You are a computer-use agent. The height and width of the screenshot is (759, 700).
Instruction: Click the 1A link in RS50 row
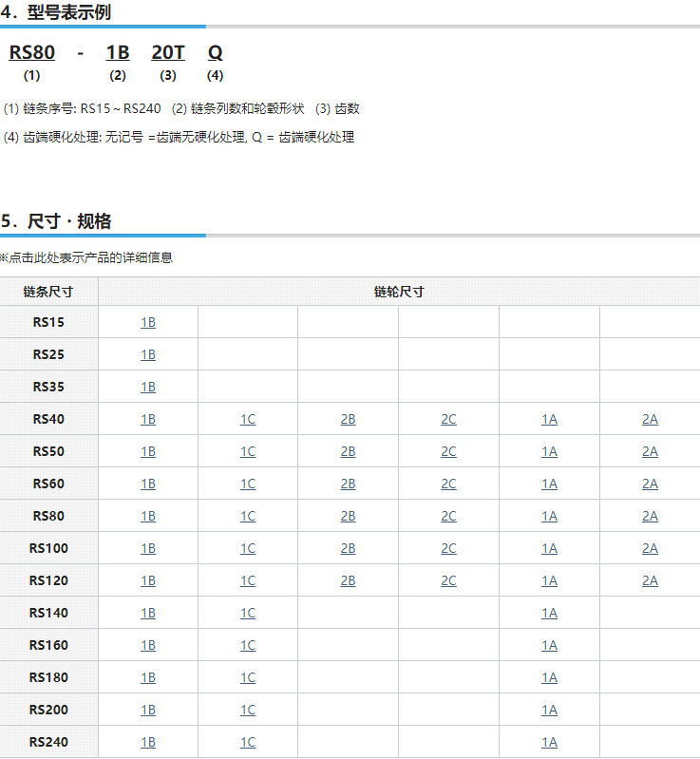point(549,451)
